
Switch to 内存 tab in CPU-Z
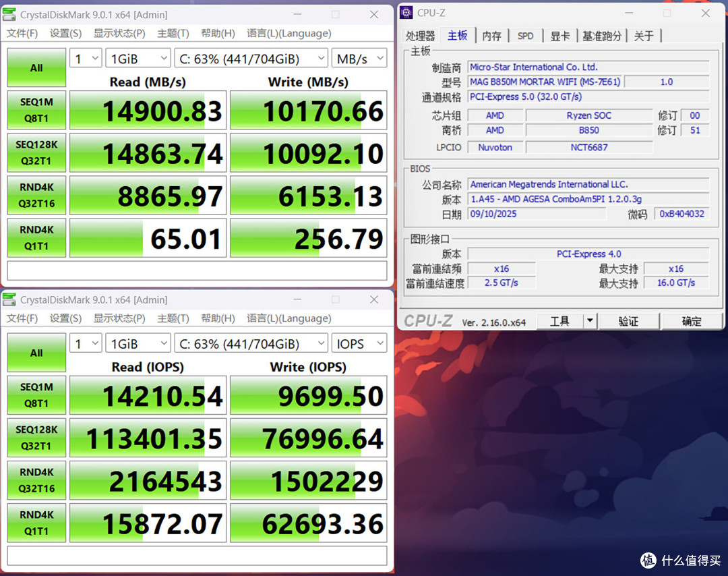(491, 36)
